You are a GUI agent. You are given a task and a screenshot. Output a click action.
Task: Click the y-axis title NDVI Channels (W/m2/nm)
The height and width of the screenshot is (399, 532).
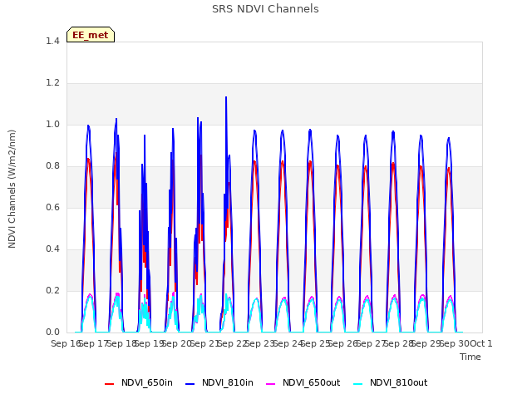12,189
